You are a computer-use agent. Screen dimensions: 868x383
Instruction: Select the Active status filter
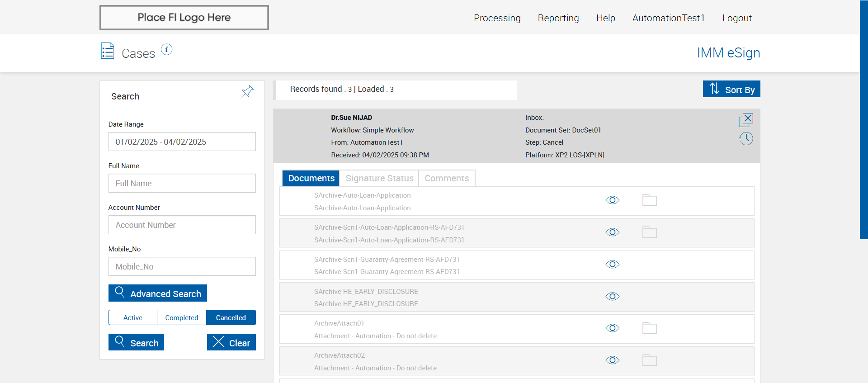coord(133,318)
